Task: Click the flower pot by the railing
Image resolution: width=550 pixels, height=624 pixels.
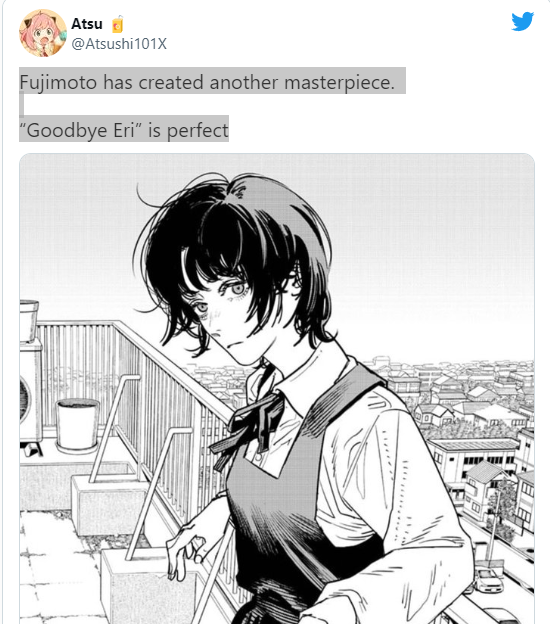Action: point(77,424)
